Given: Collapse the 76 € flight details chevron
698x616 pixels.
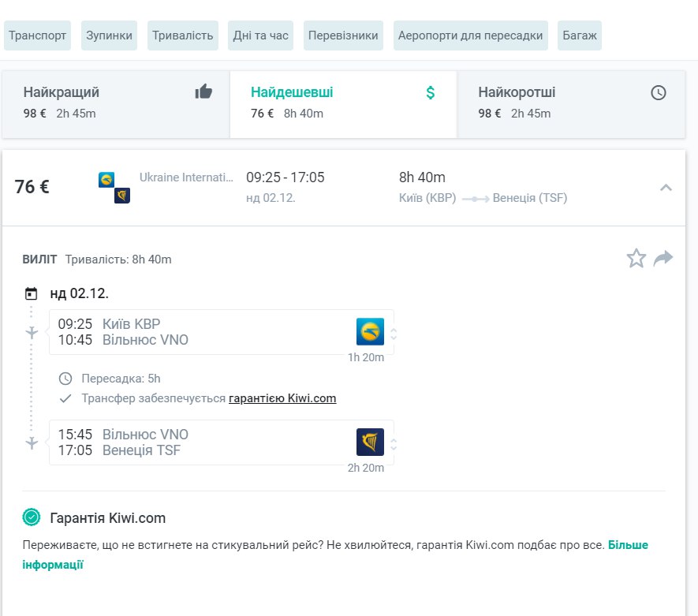Looking at the screenshot, I should 666,188.
